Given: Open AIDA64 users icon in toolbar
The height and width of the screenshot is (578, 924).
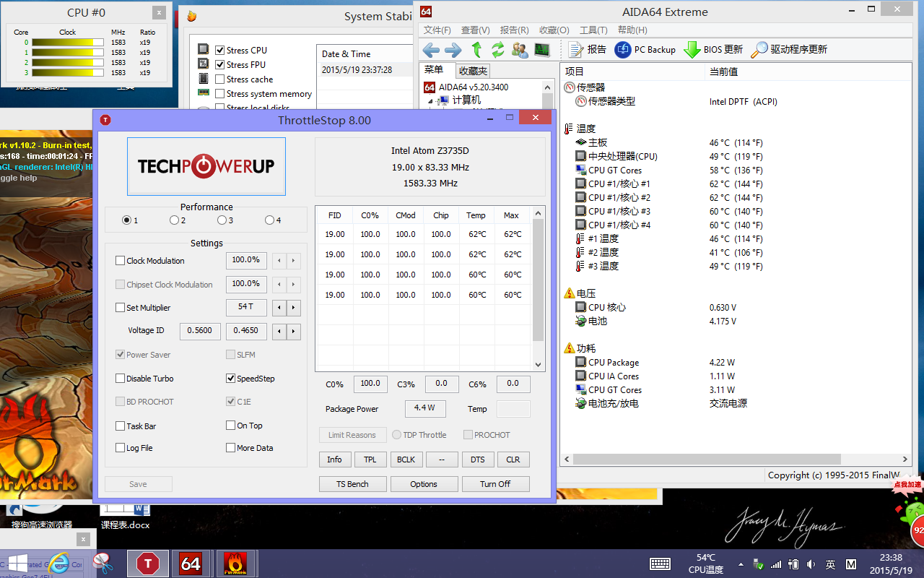Looking at the screenshot, I should point(520,50).
